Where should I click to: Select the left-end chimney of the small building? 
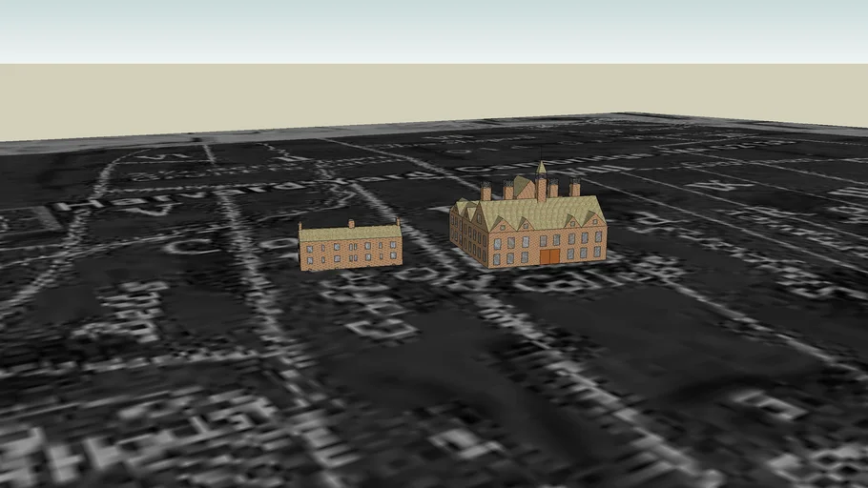coord(300,227)
